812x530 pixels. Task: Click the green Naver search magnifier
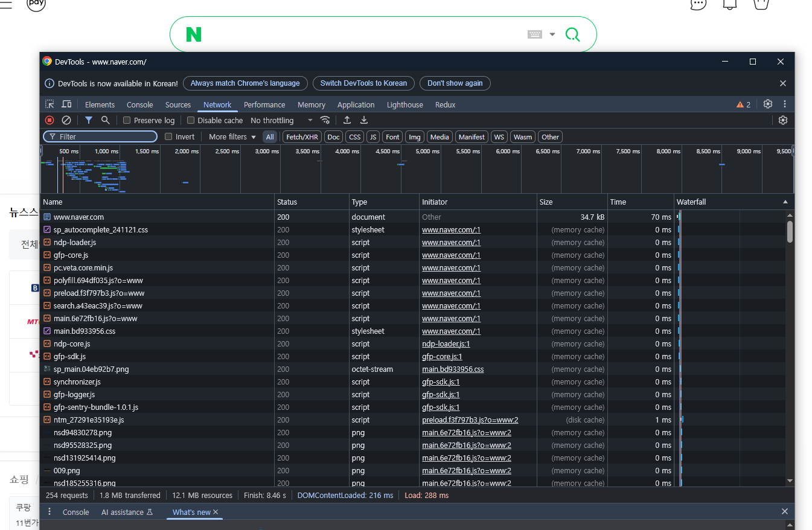pyautogui.click(x=572, y=34)
